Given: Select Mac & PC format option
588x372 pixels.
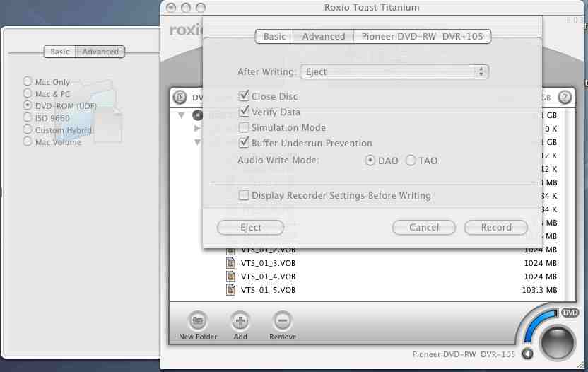Looking at the screenshot, I should [28, 93].
